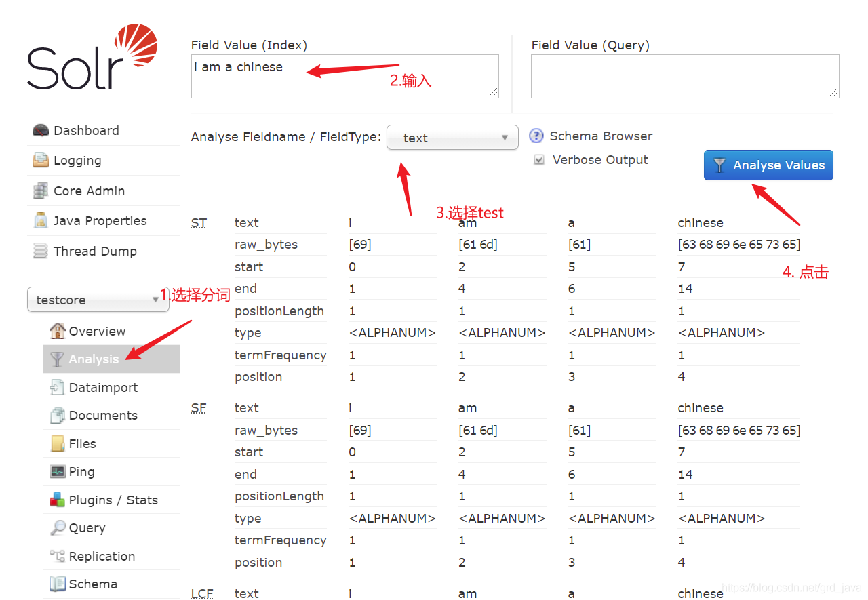Click ST raw_bytes value [61 6d]
868x600 pixels.
(x=478, y=245)
